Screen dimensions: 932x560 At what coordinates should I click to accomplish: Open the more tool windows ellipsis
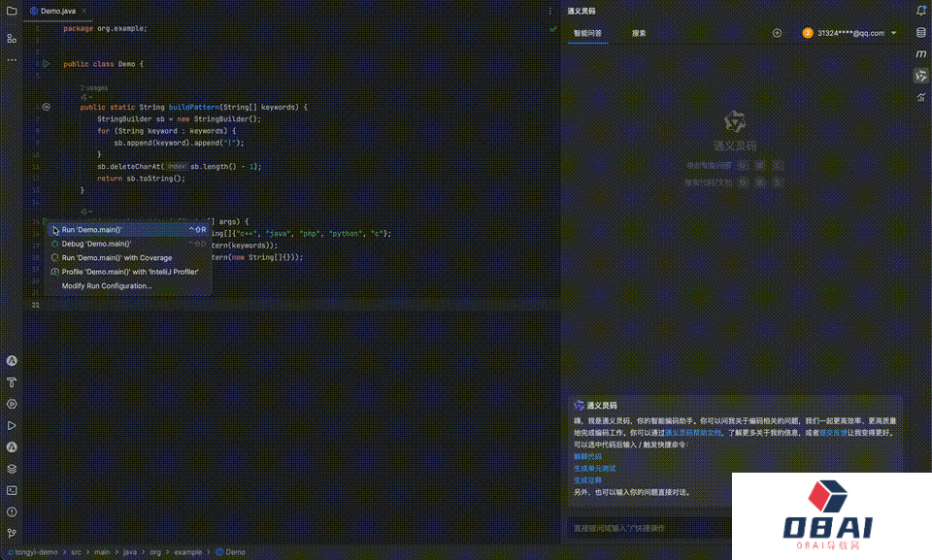pos(12,59)
